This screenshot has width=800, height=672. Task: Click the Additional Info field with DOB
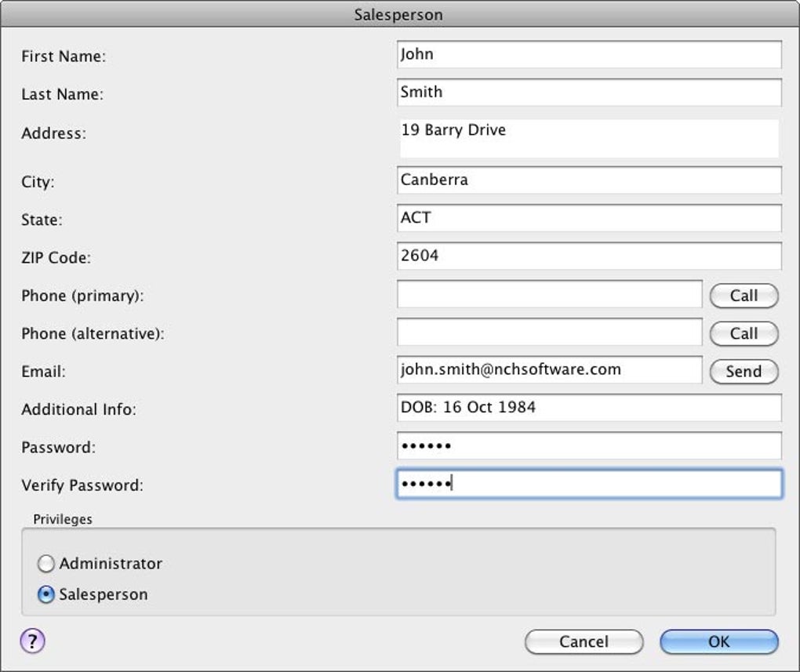click(x=589, y=408)
